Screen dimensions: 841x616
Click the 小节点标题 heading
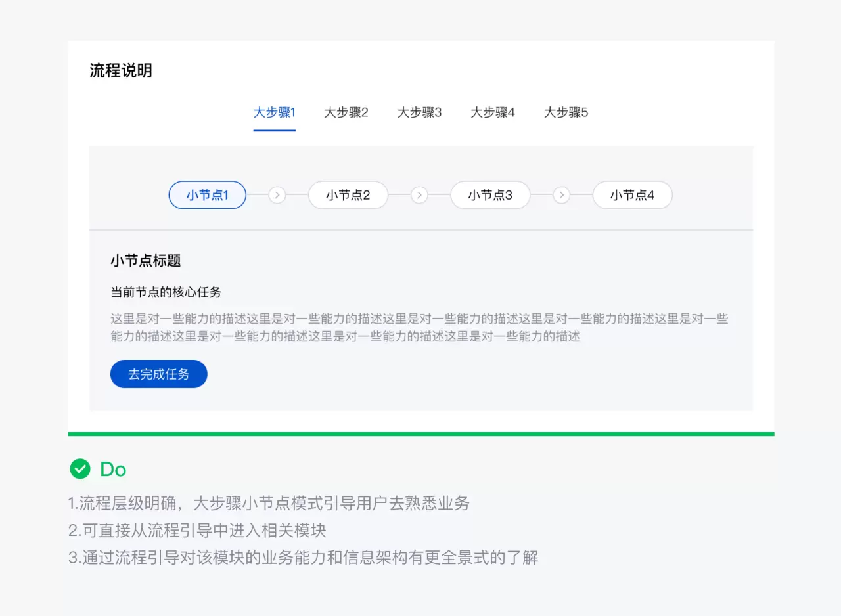tap(146, 261)
